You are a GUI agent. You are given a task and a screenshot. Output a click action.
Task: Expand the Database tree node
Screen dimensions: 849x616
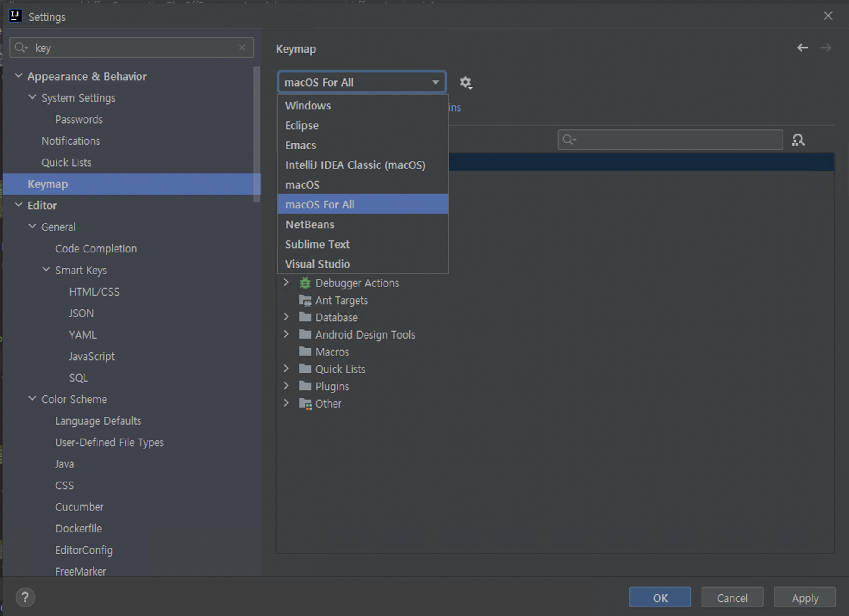(x=286, y=317)
